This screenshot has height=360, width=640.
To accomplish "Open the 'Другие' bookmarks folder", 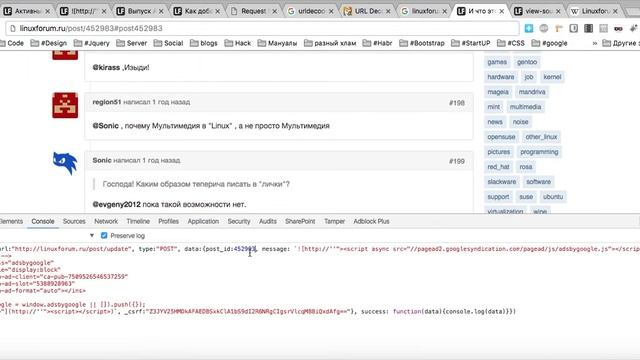I will coord(621,43).
